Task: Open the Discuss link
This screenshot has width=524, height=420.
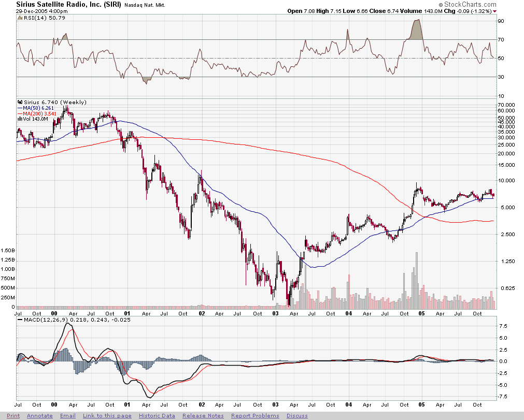Action: pos(297,415)
